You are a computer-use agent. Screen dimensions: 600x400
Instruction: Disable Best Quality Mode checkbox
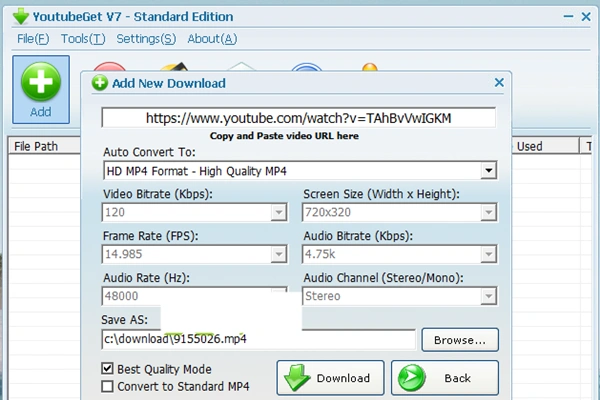click(x=108, y=368)
